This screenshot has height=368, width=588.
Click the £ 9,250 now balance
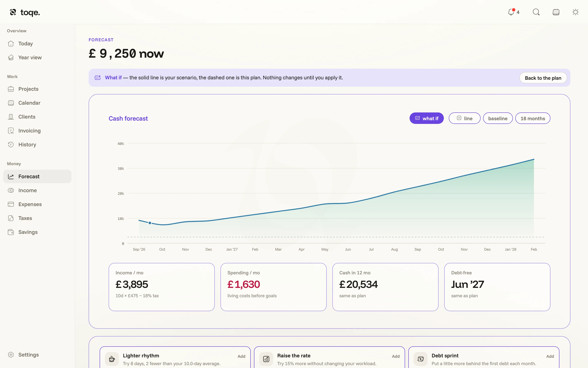(126, 53)
